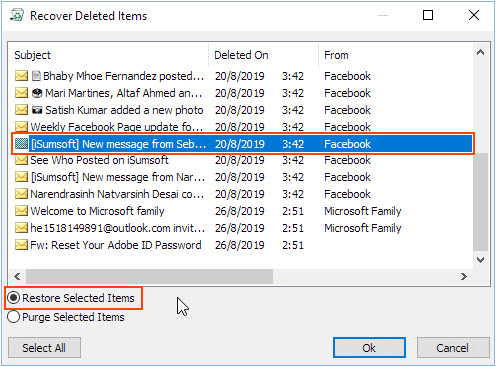Click group icon in Mari Martines subject
496x367 pixels.
tap(37, 93)
